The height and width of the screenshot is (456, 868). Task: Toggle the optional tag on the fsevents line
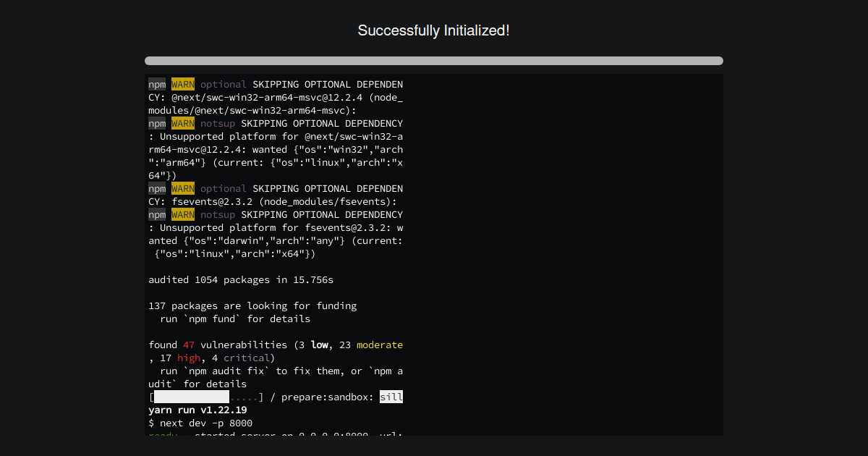(224, 188)
